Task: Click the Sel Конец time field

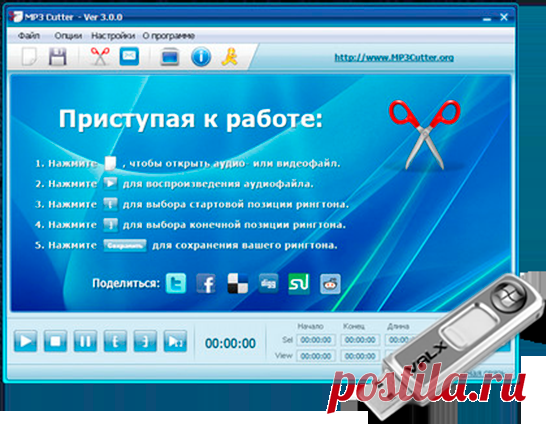Action: coord(360,340)
